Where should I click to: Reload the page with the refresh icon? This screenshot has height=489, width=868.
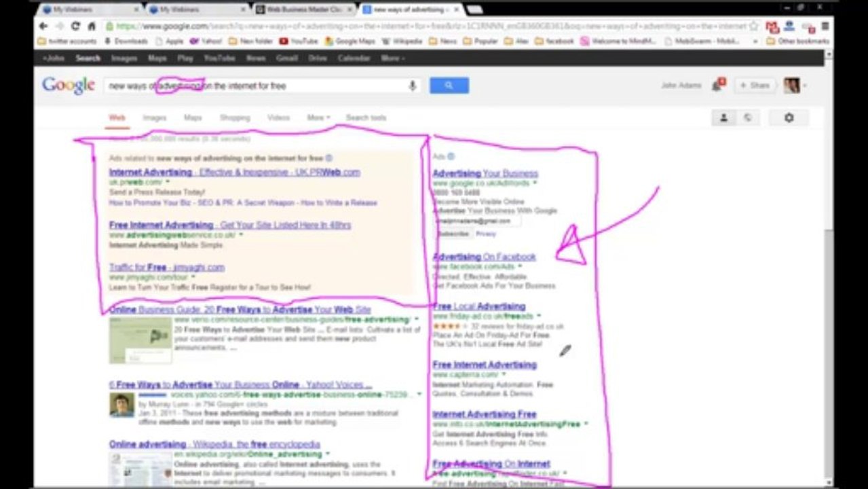[75, 26]
